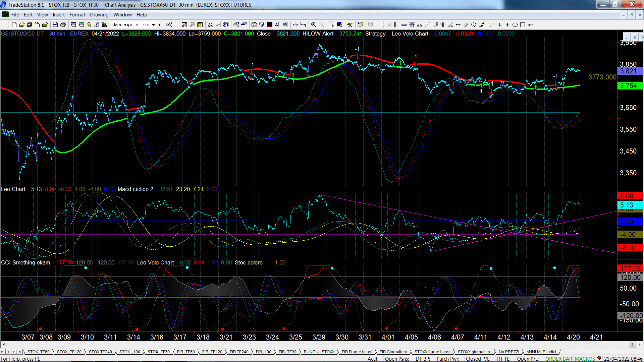This screenshot has width=644, height=362.
Task: Switch to the FIB Giornaliero tab
Action: [393, 352]
